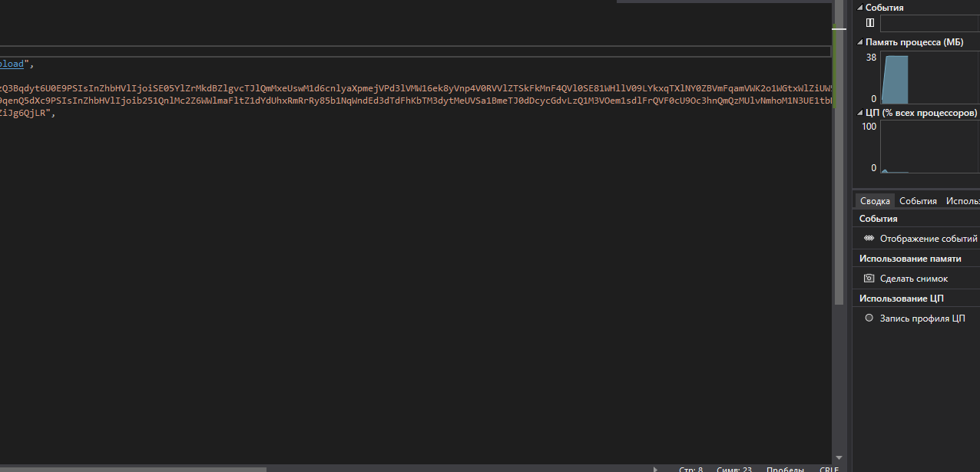980x472 pixels.
Task: Collapse the Память процесса (МБ) graph
Action: (x=860, y=43)
